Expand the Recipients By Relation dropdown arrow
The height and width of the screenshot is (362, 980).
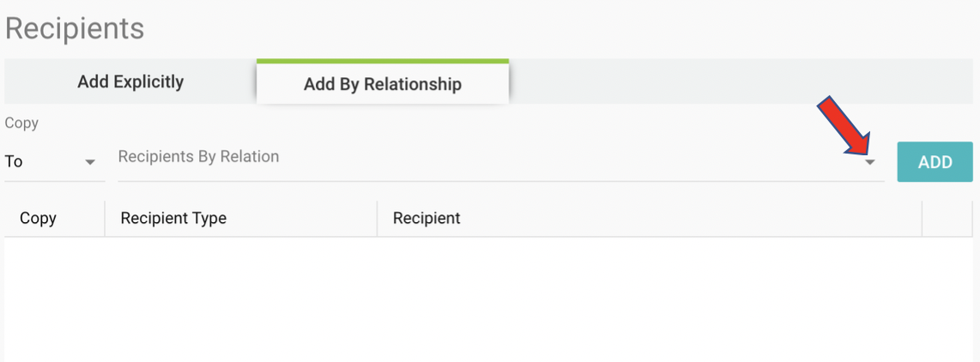coord(870,162)
